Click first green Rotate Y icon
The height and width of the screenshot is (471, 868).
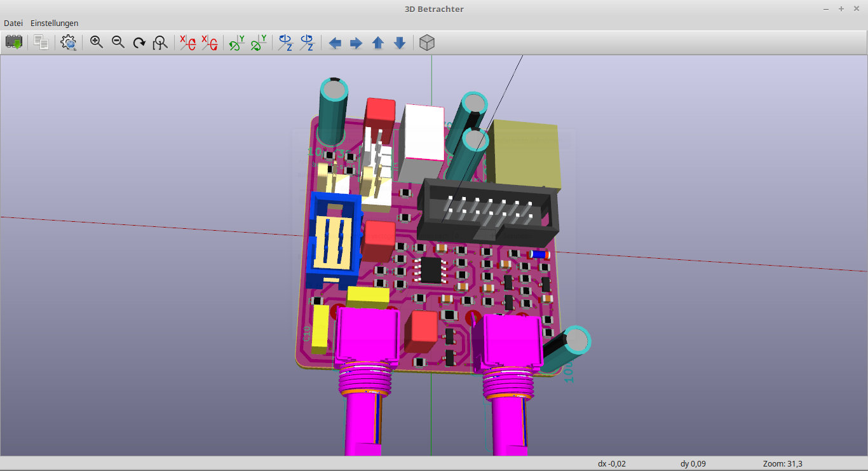(237, 43)
